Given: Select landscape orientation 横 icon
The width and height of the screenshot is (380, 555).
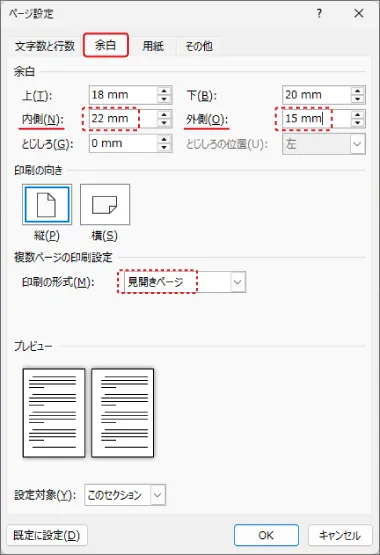Looking at the screenshot, I should click(x=105, y=204).
